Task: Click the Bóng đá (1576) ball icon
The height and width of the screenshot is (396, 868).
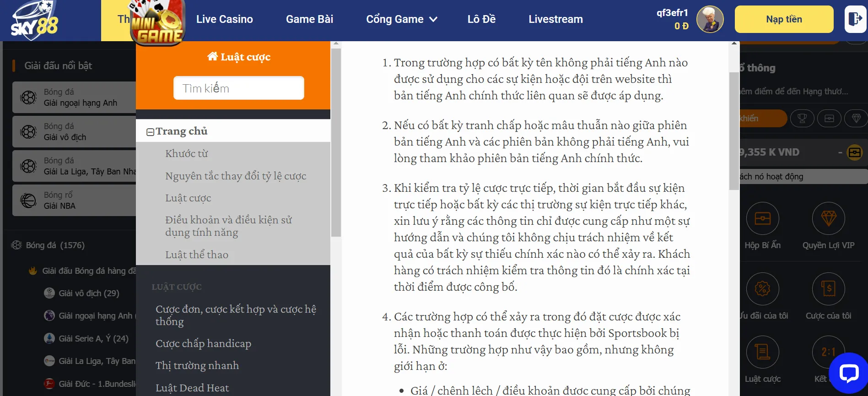Action: point(16,245)
